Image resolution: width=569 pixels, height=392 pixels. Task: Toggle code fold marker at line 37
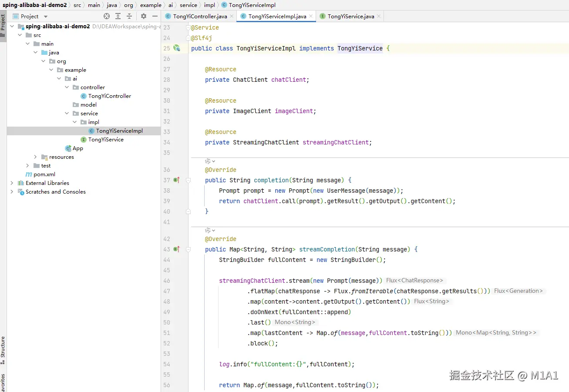(x=188, y=180)
